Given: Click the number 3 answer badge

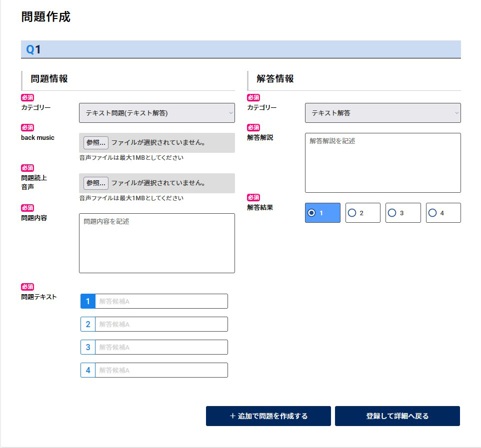Looking at the screenshot, I should tap(88, 347).
